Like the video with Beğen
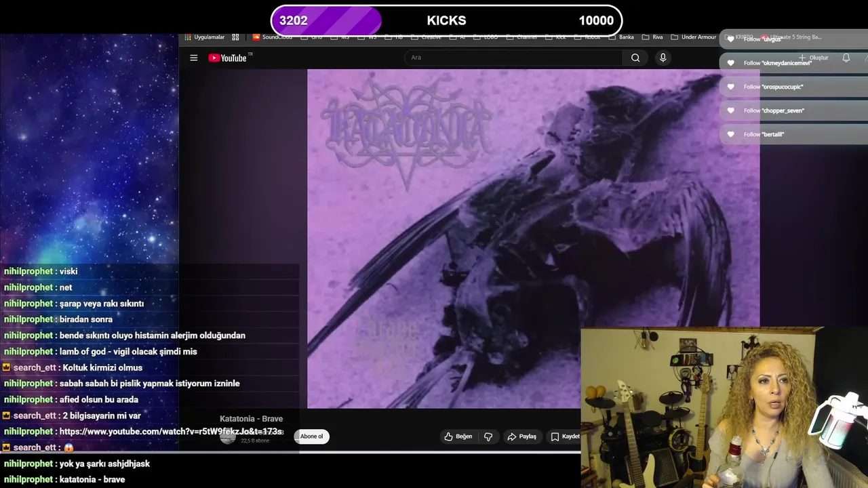Screen dimensions: 868x488 pos(458,436)
